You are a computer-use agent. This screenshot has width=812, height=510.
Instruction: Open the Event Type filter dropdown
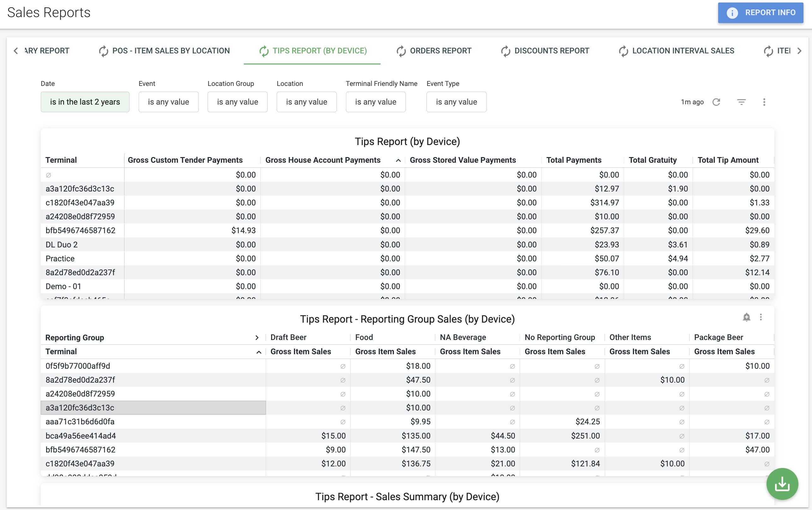coord(456,102)
